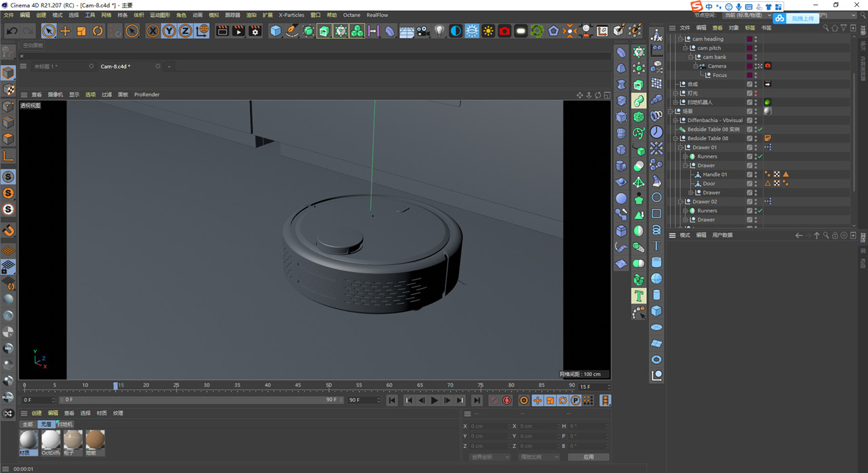Expand the Runners node under Drawer 01
This screenshot has height=473, width=868.
[x=686, y=157]
